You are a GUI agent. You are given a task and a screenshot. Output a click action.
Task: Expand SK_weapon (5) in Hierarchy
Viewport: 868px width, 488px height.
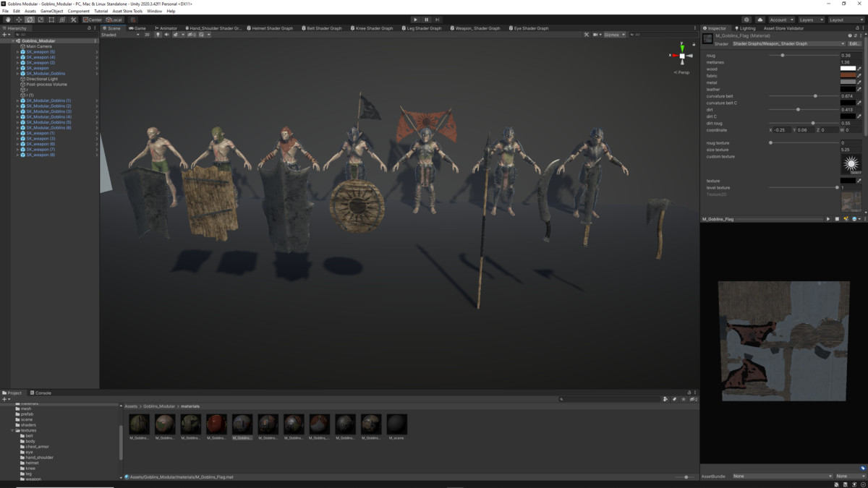click(x=18, y=52)
